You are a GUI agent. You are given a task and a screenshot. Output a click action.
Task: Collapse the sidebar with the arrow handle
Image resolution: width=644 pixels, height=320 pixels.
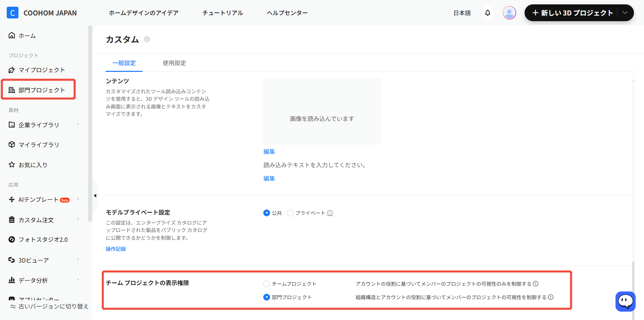(x=95, y=195)
